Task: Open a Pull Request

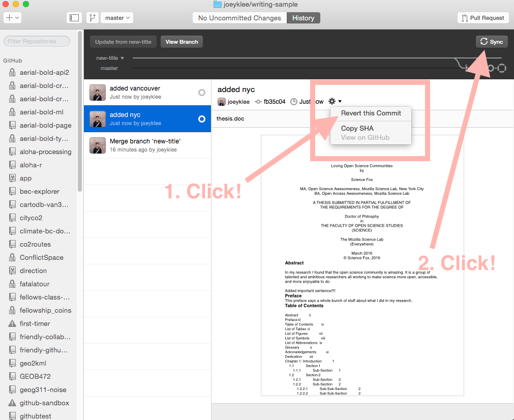Action: (483, 18)
